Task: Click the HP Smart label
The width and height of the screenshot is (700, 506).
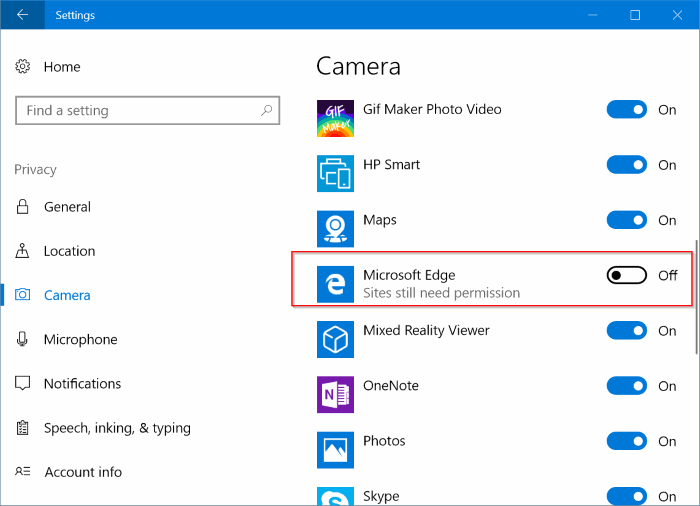Action: [391, 164]
